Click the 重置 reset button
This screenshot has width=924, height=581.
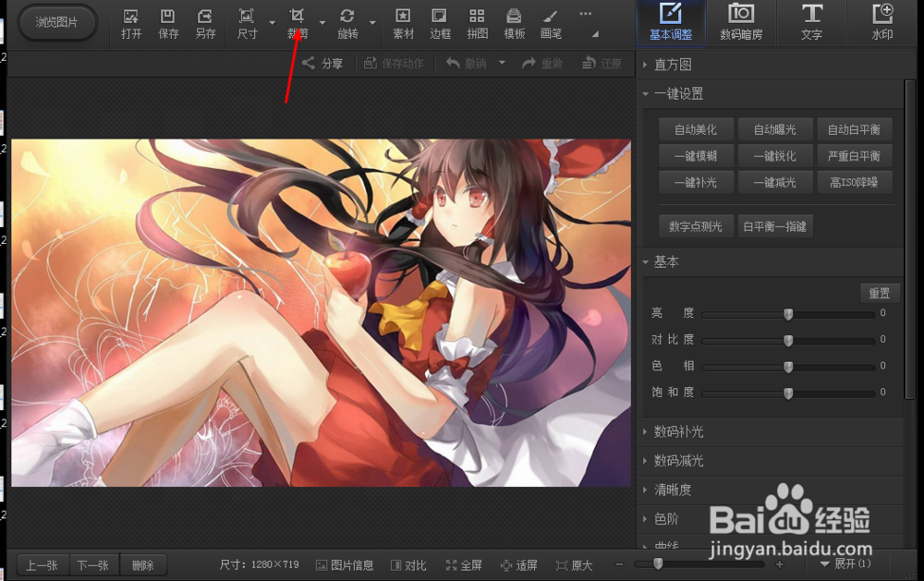(880, 293)
